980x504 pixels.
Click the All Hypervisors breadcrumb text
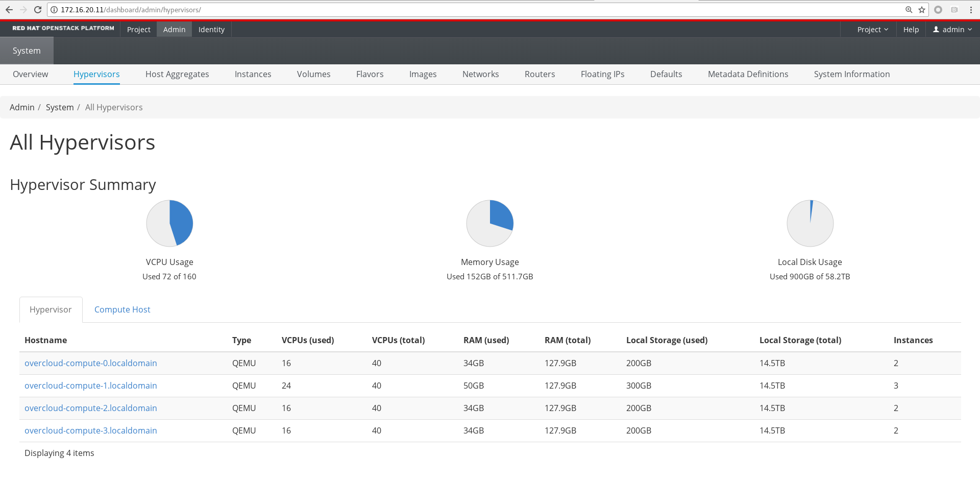[114, 107]
